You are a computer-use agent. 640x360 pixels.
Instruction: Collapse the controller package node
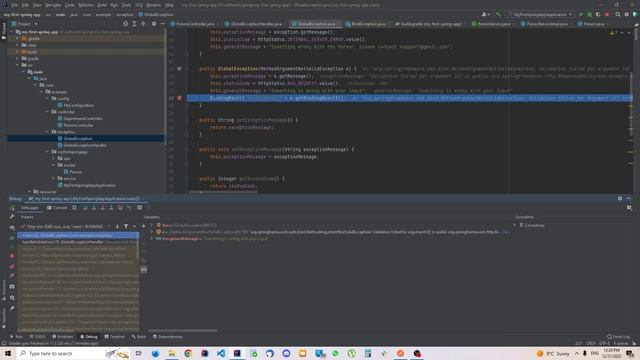47,112
